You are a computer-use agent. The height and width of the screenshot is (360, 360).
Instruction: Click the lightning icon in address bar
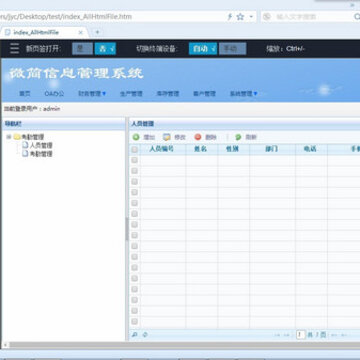click(230, 17)
